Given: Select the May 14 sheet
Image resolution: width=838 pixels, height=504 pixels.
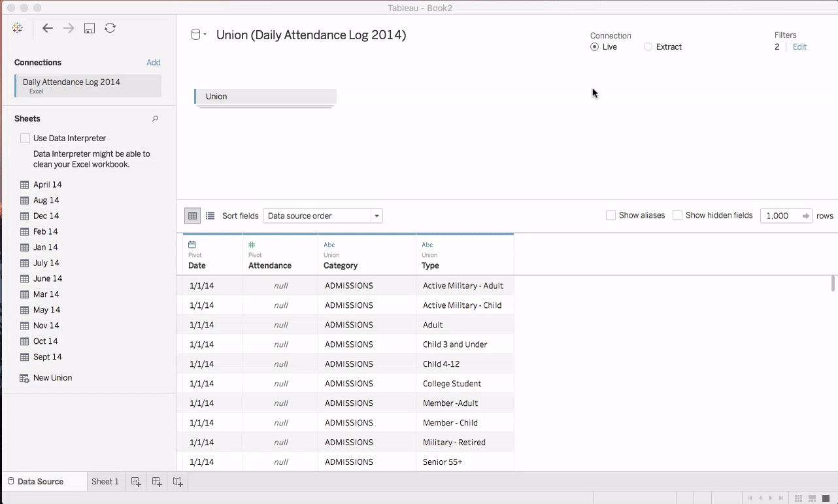Looking at the screenshot, I should tap(47, 310).
